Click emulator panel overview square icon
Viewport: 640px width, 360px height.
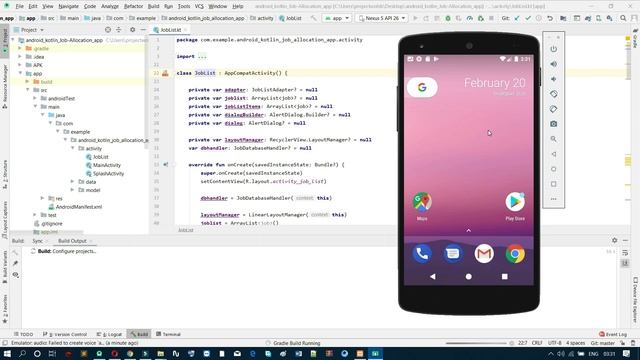(x=553, y=184)
